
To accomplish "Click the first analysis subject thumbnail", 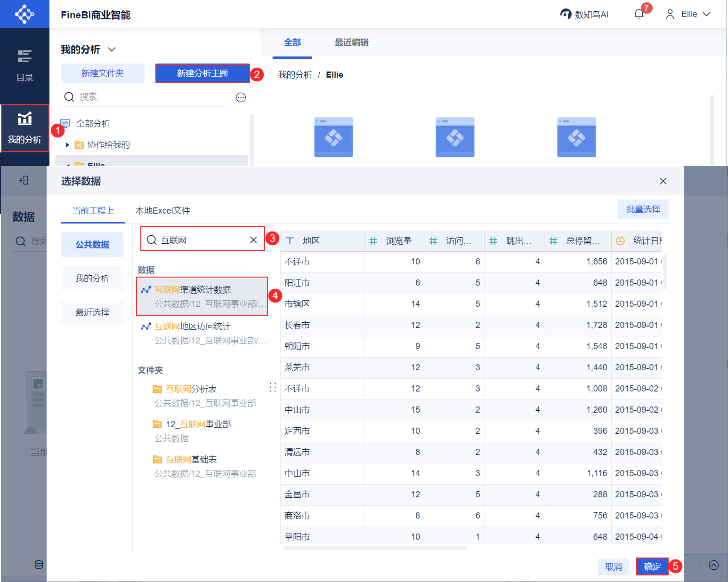I will (333, 137).
